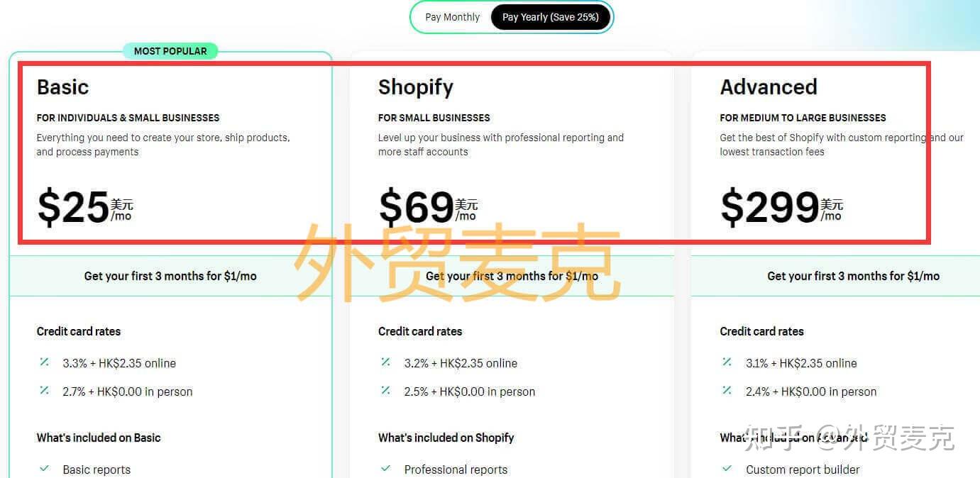Viewport: 980px width, 478px height.
Task: Select the Pay Yearly Save 25% option
Action: [551, 16]
